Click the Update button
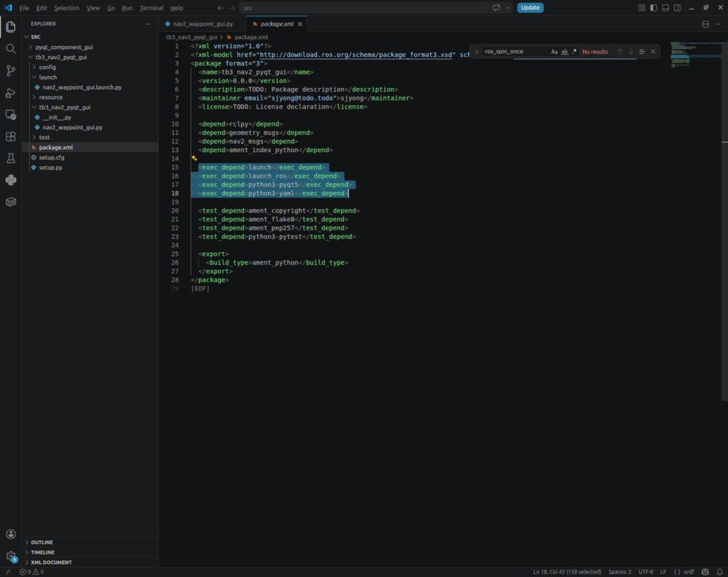Screen dimensions: 728x577 pos(530,8)
